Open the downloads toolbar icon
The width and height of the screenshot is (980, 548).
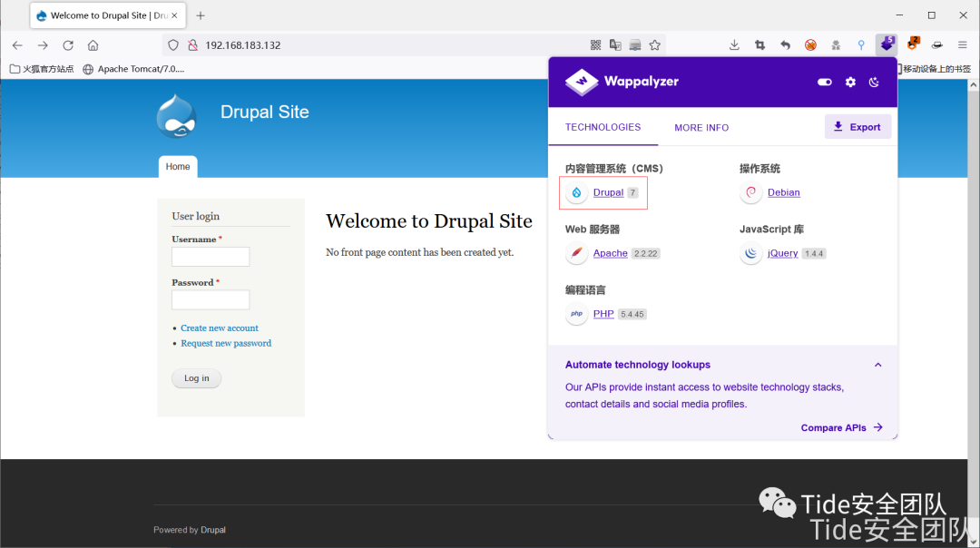734,45
